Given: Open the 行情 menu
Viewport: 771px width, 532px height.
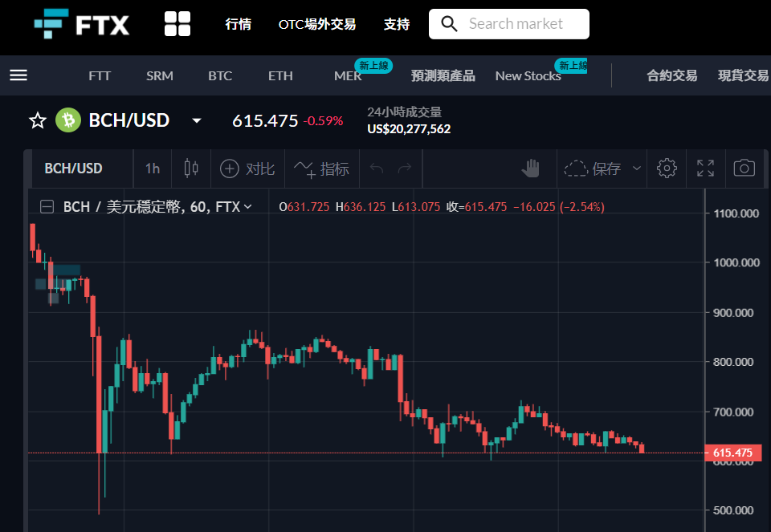Looking at the screenshot, I should 239,23.
